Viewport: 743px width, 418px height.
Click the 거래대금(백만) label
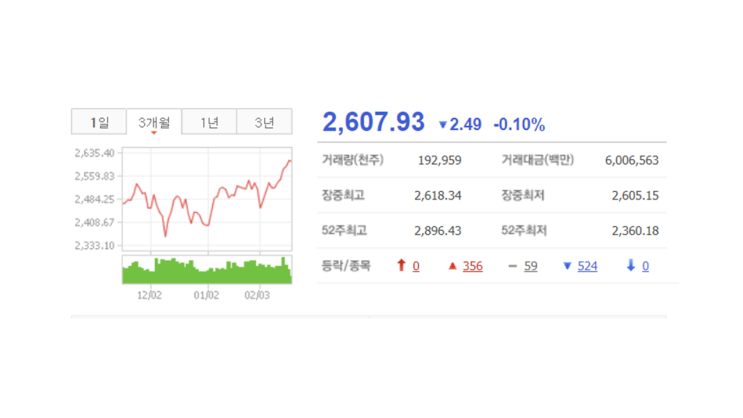tap(537, 160)
